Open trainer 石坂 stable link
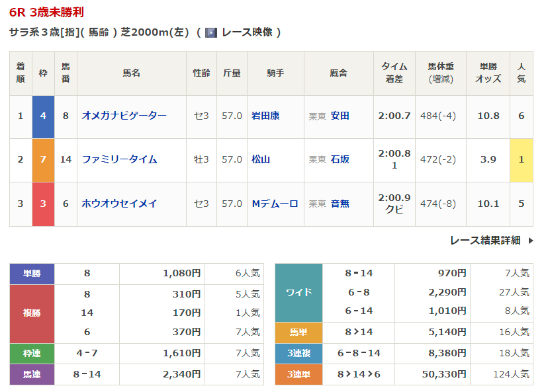Image resolution: width=548 pixels, height=392 pixels. point(340,159)
